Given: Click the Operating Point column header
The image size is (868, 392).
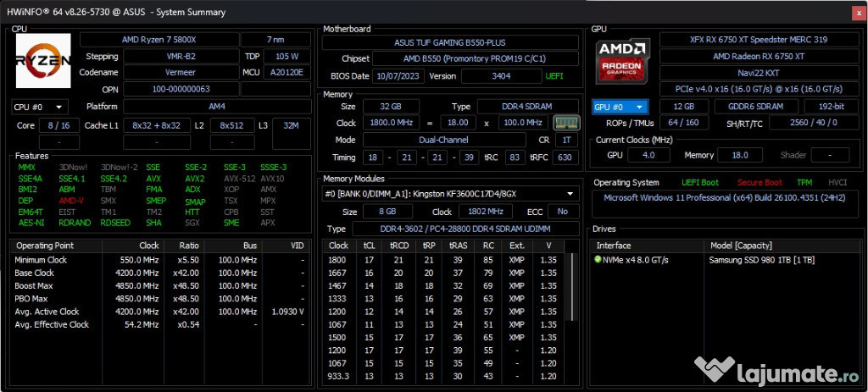Looking at the screenshot, I should (56, 246).
